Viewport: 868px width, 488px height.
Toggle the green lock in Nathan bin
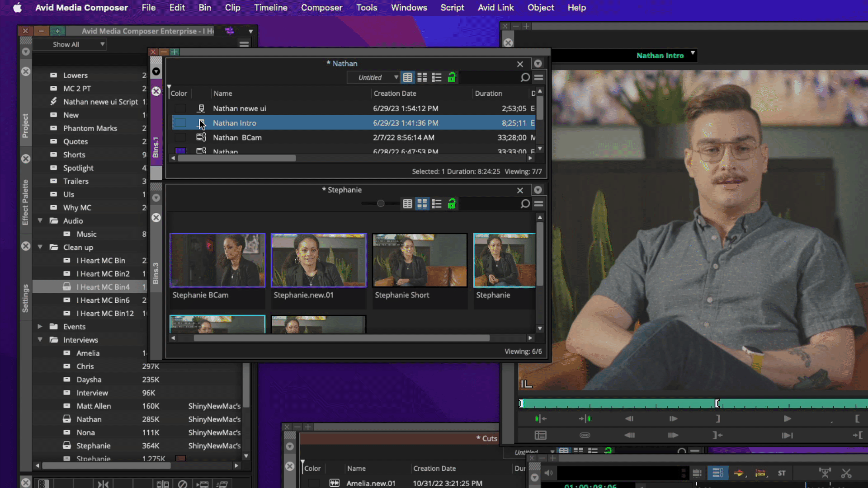coord(451,77)
